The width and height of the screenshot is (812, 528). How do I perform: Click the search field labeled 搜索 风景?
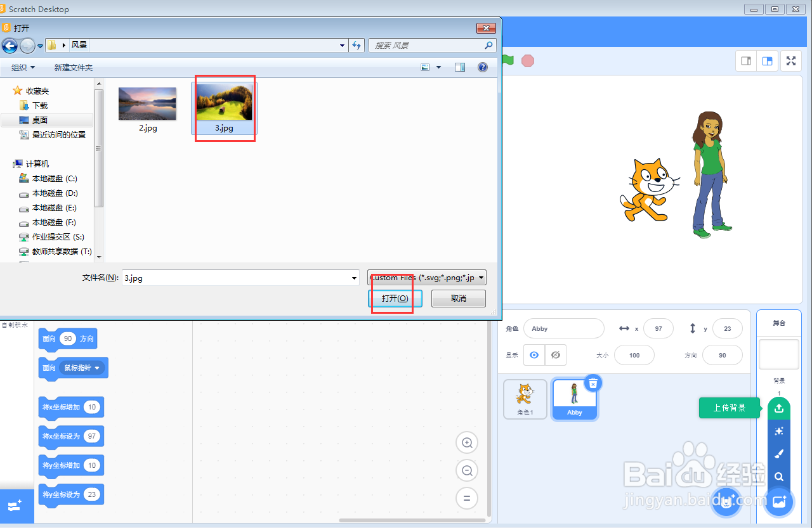click(431, 45)
